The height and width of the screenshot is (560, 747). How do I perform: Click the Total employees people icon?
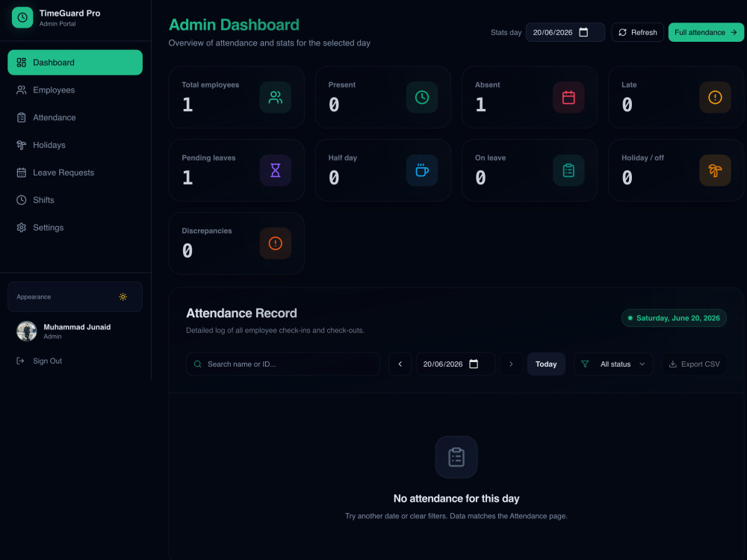(276, 97)
